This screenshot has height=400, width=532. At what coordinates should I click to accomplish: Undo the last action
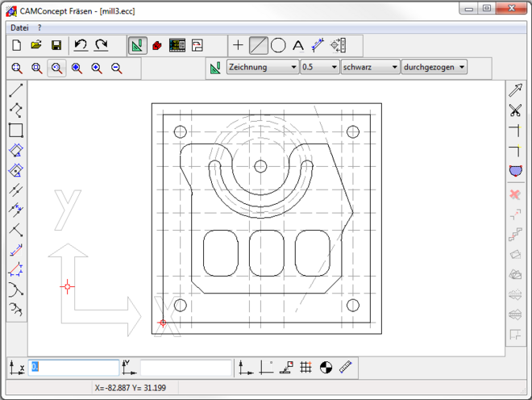pyautogui.click(x=81, y=46)
